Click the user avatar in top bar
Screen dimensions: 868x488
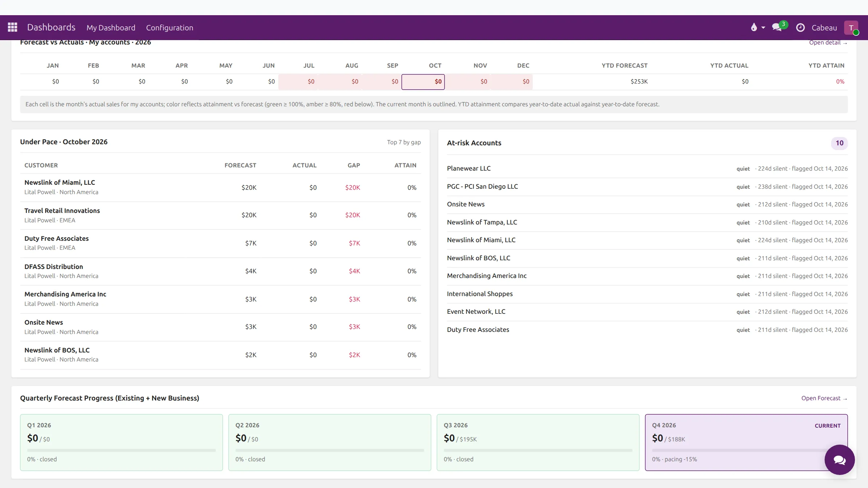(851, 28)
